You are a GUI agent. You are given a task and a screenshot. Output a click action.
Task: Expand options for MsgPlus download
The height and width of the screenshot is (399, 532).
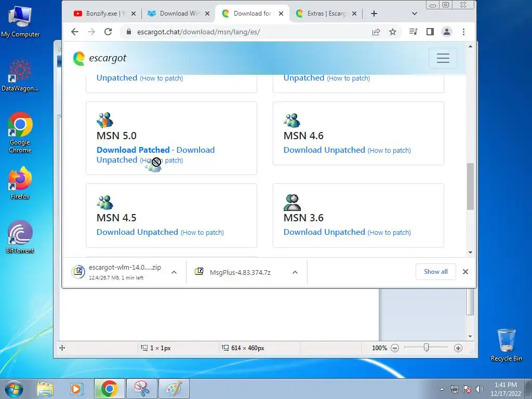click(x=295, y=272)
